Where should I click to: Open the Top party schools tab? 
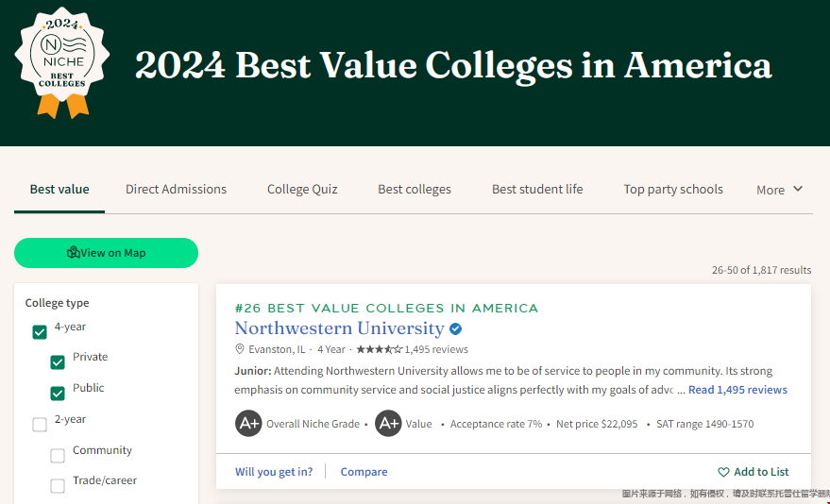(x=673, y=190)
